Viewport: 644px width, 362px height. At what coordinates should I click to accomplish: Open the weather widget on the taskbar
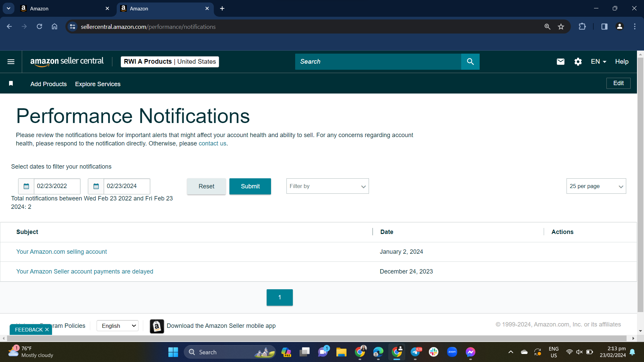click(31, 352)
